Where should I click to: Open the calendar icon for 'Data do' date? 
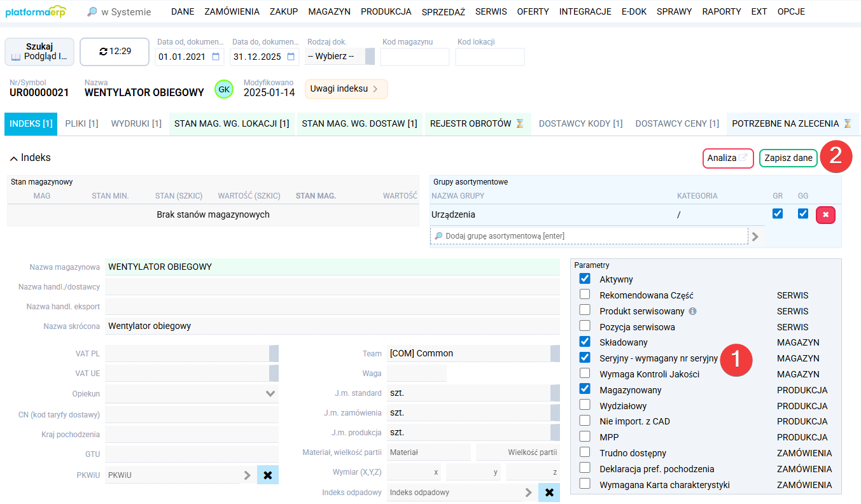290,57
